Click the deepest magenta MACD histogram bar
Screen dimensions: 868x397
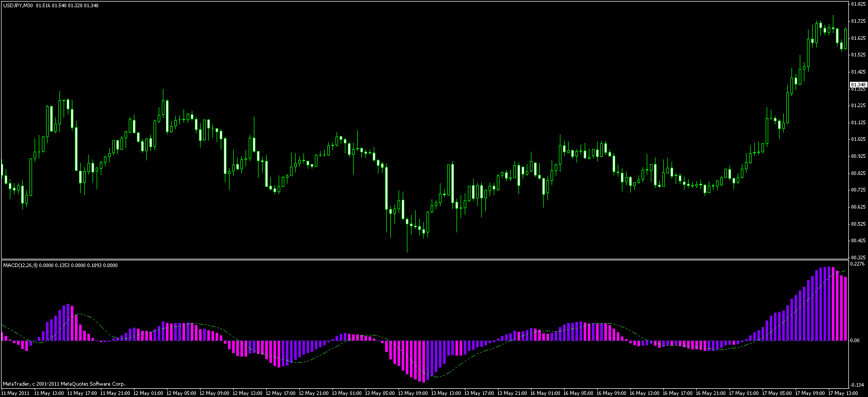[424, 361]
